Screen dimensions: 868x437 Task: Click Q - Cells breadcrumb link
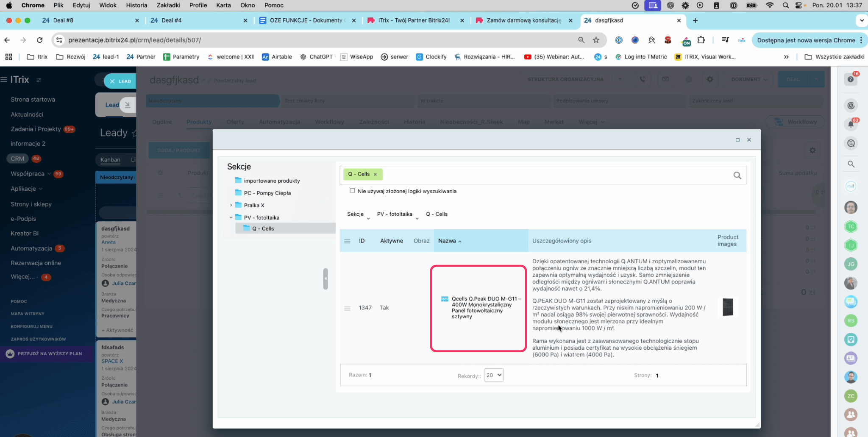(x=437, y=214)
